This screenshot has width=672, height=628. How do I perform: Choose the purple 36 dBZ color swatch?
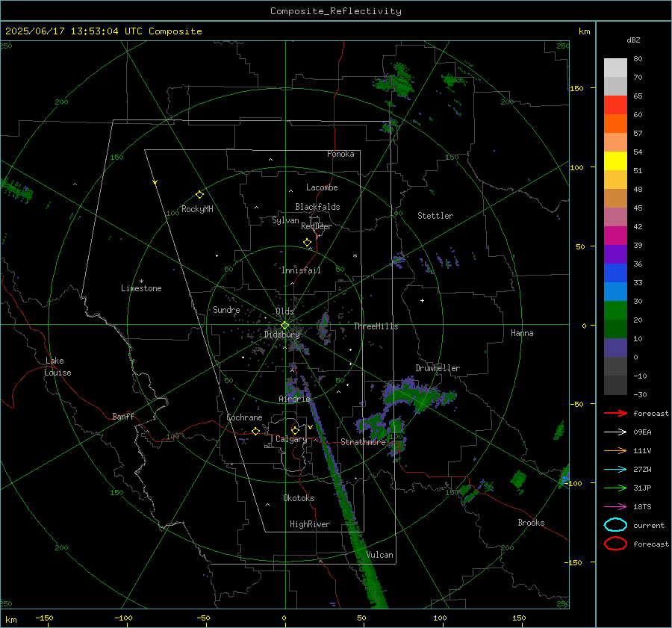[615, 254]
